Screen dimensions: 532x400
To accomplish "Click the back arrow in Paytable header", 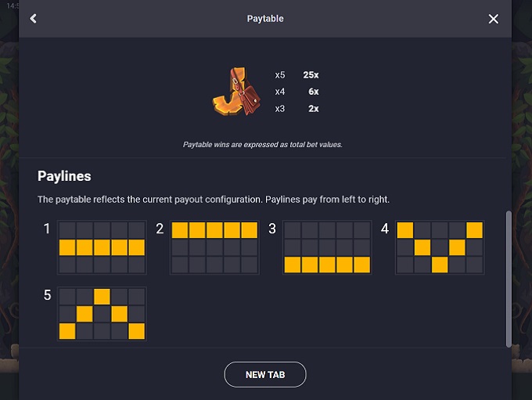I will (x=34, y=19).
